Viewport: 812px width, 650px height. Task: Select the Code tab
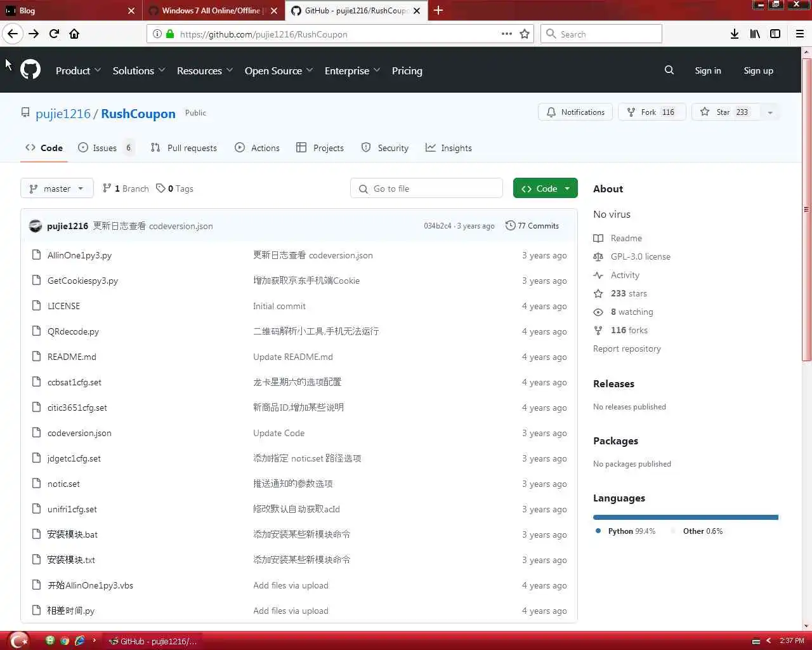[x=44, y=148]
